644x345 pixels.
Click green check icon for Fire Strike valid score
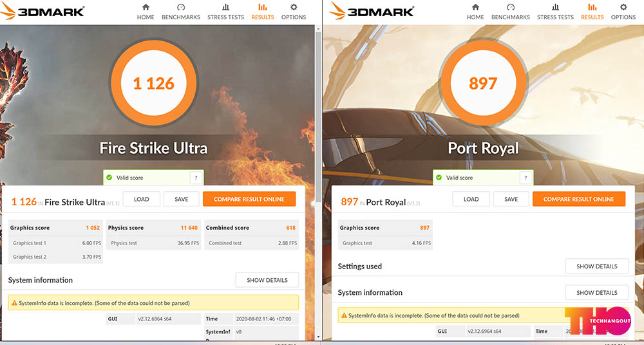109,178
